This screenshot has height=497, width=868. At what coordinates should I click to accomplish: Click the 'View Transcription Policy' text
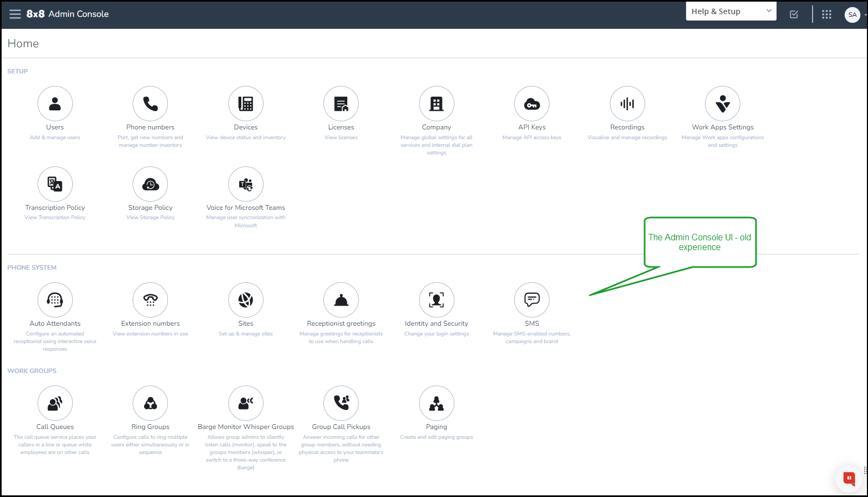pyautogui.click(x=55, y=218)
